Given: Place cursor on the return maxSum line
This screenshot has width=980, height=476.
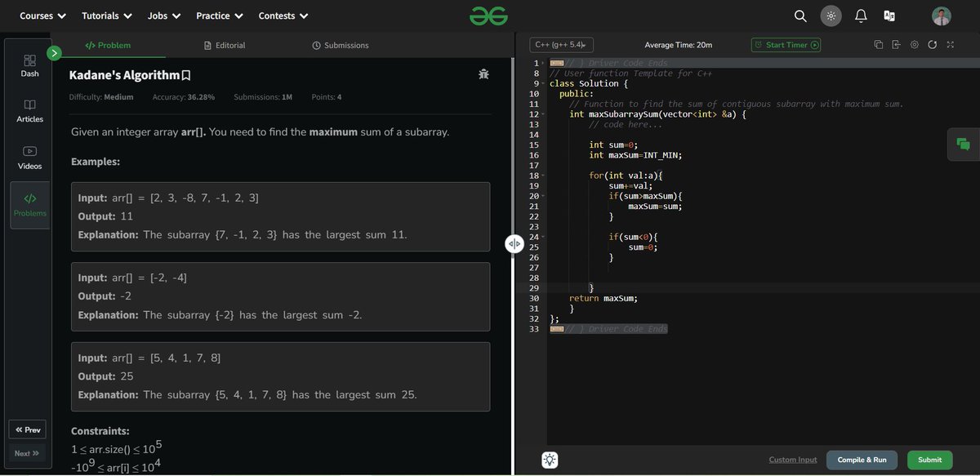Looking at the screenshot, I should (604, 298).
